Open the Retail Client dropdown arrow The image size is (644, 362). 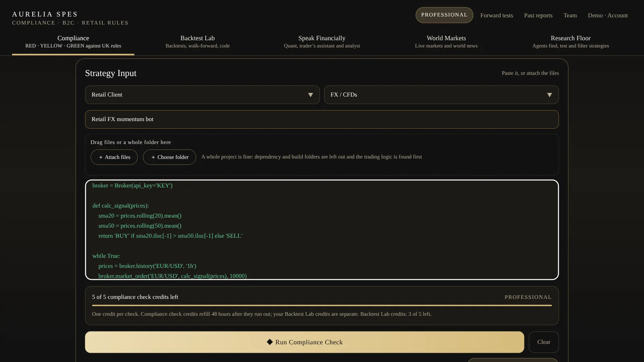coord(310,95)
